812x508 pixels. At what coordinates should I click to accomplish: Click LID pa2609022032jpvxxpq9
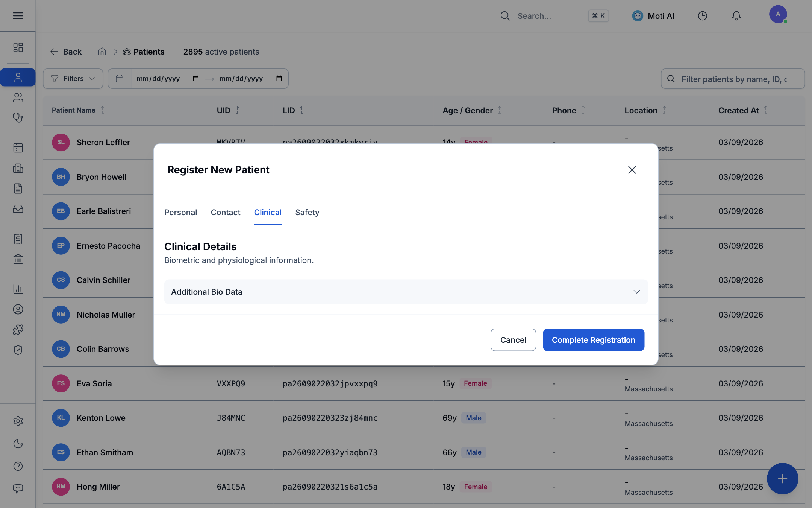(330, 383)
